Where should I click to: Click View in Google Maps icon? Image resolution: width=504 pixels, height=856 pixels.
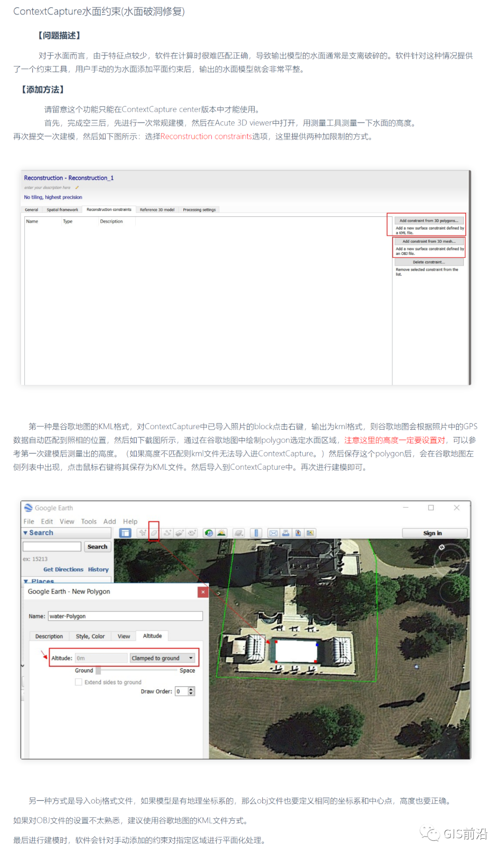click(310, 533)
